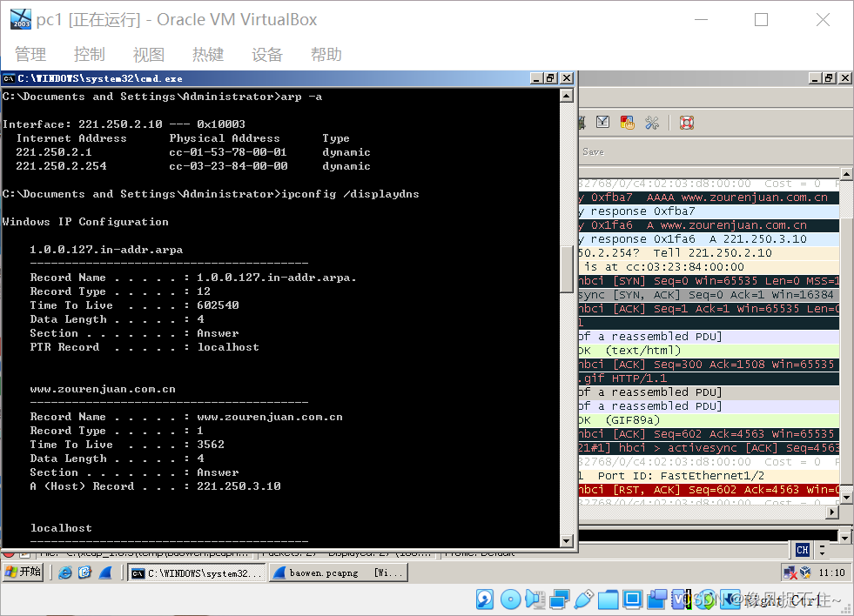Click greyed Save button in Wireshark filter bar

click(x=593, y=151)
